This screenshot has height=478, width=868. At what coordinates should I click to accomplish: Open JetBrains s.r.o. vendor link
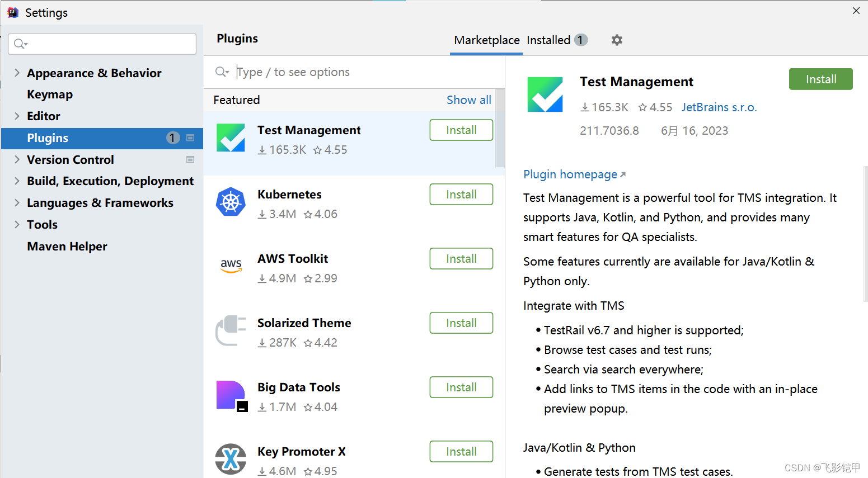(719, 107)
